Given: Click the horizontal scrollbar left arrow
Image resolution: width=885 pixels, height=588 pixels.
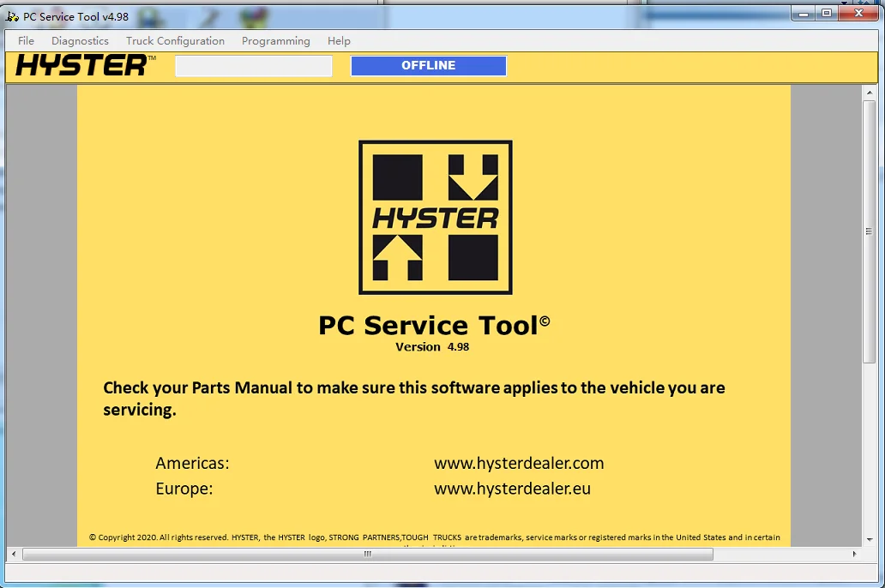Looking at the screenshot, I should point(14,554).
